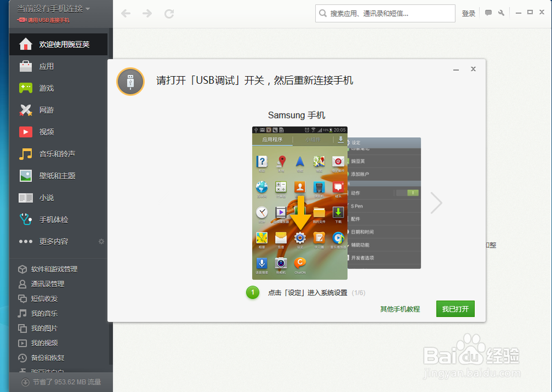The height and width of the screenshot is (392, 552).
Task: Expand the 当前没有手机连接 device dropdown
Action: coord(53,8)
